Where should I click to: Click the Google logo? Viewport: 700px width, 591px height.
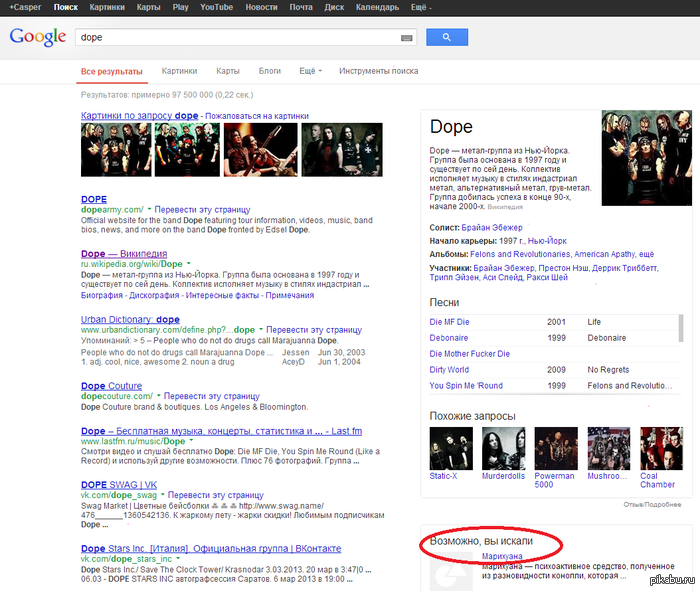[x=38, y=37]
